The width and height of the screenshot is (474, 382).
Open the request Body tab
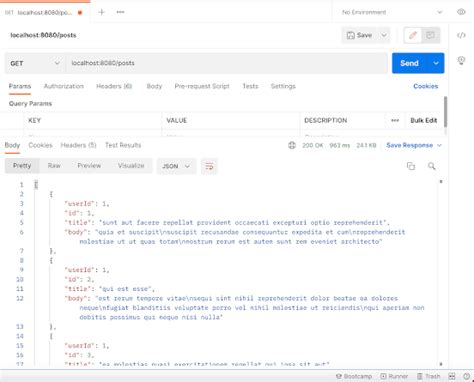tap(154, 86)
